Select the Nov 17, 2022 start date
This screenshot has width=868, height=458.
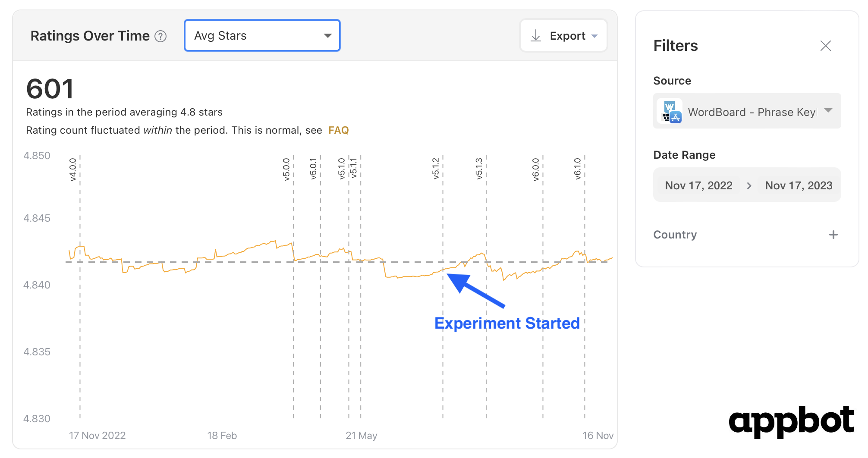[698, 185]
